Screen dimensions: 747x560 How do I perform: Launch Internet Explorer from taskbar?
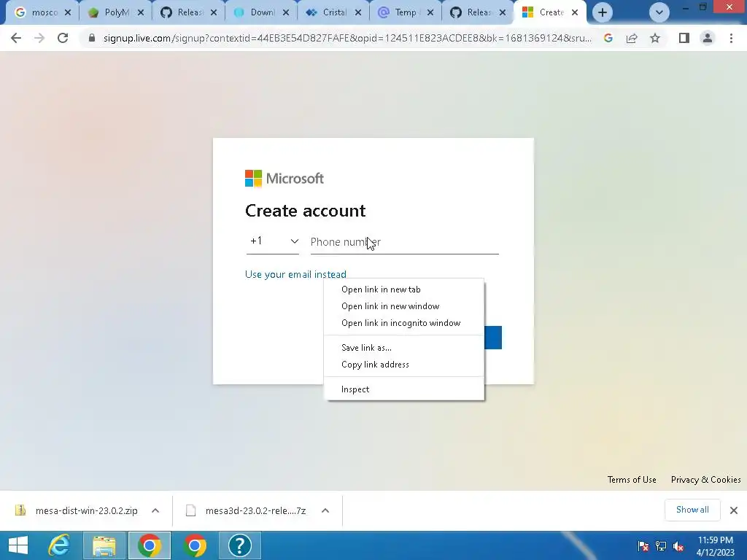pyautogui.click(x=59, y=545)
